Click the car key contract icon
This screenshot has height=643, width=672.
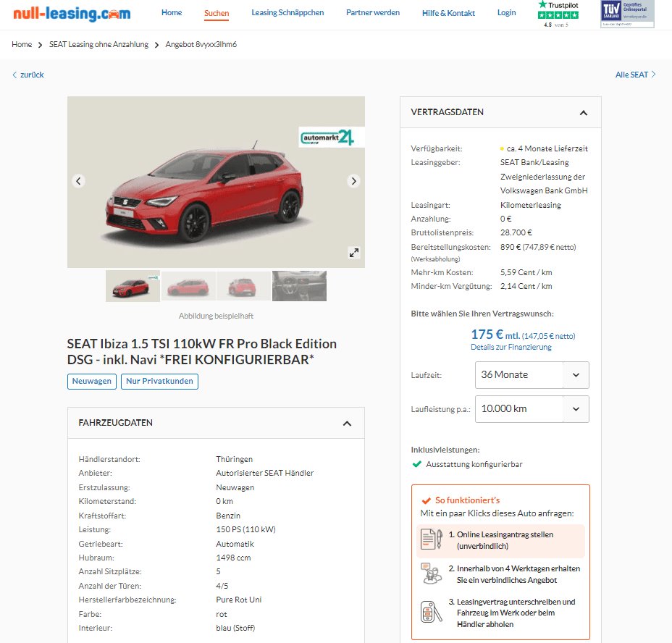coord(431,612)
